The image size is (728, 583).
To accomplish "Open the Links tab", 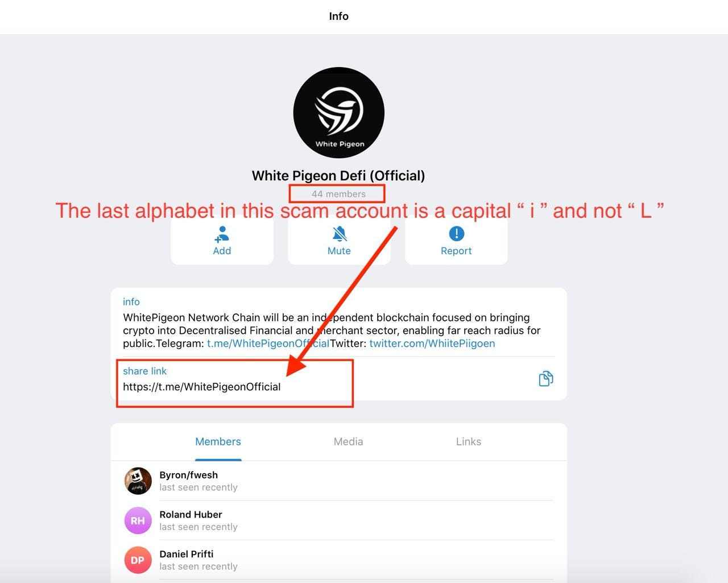I will coord(469,441).
